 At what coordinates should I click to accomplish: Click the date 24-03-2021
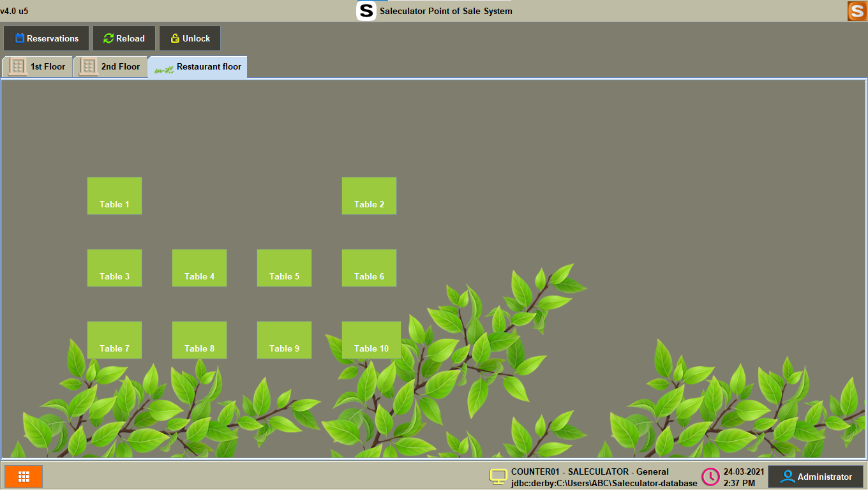(x=744, y=472)
